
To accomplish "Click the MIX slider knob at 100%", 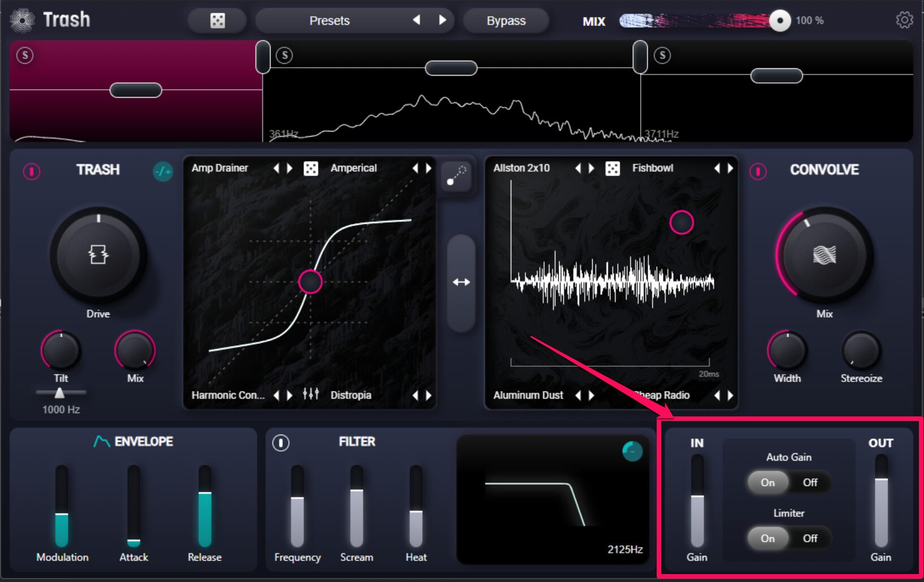I will point(780,21).
